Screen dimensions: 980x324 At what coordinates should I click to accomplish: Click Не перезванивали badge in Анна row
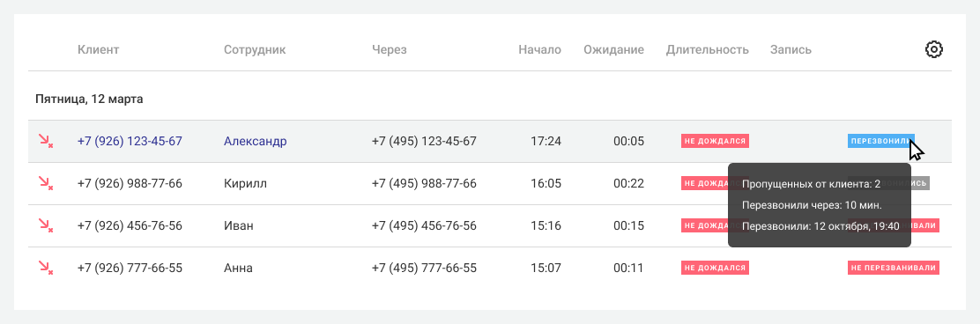click(894, 268)
